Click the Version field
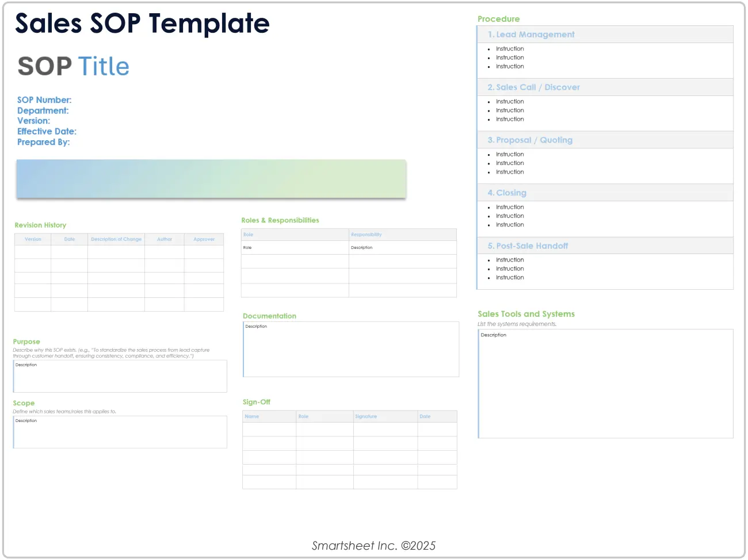This screenshot has height=560, width=748. (33, 121)
